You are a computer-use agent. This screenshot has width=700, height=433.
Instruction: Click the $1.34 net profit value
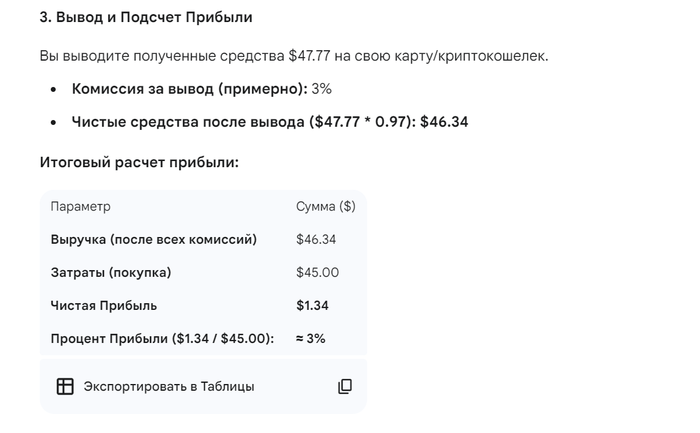click(312, 306)
